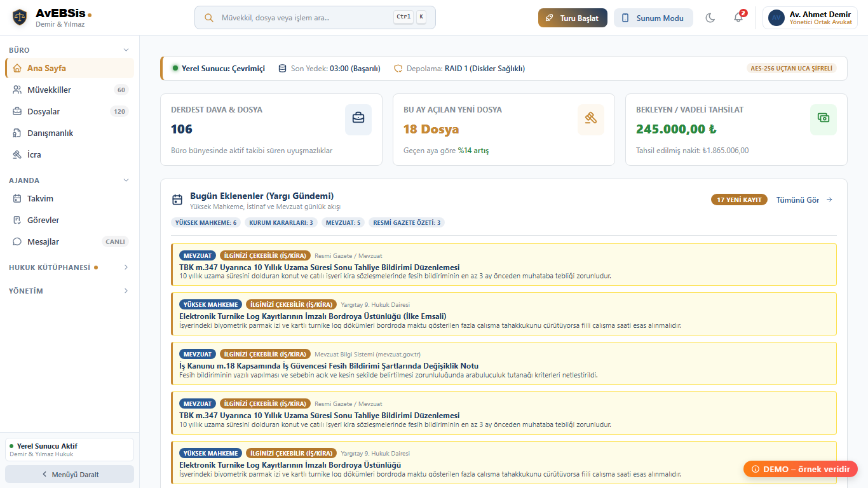This screenshot has width=868, height=488.
Task: Click the AvEBSis scales logo icon
Action: [20, 18]
